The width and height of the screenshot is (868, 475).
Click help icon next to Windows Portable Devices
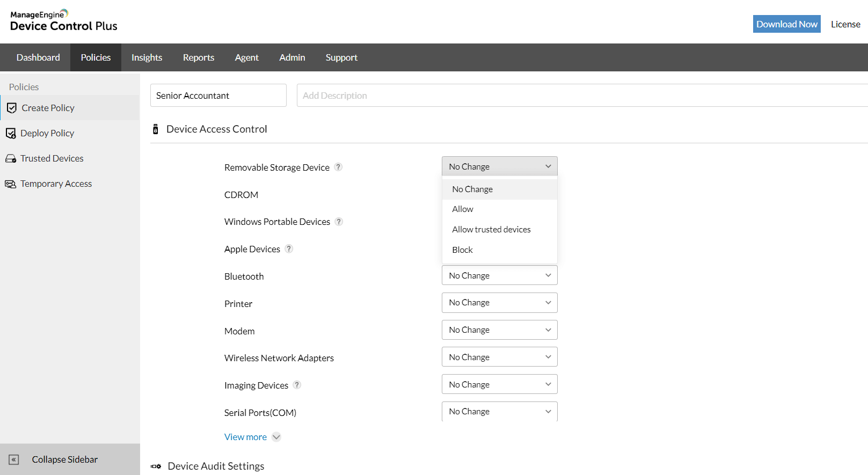pos(339,222)
